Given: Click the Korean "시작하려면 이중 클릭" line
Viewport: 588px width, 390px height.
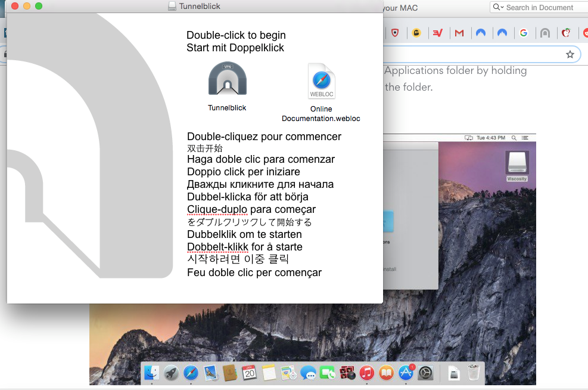Looking at the screenshot, I should tap(238, 259).
